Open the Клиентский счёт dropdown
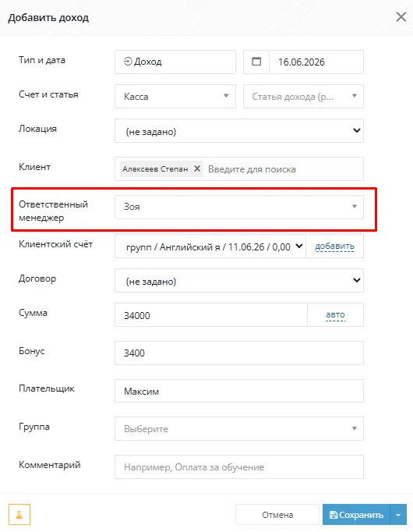The width and height of the screenshot is (413, 532). [x=210, y=246]
